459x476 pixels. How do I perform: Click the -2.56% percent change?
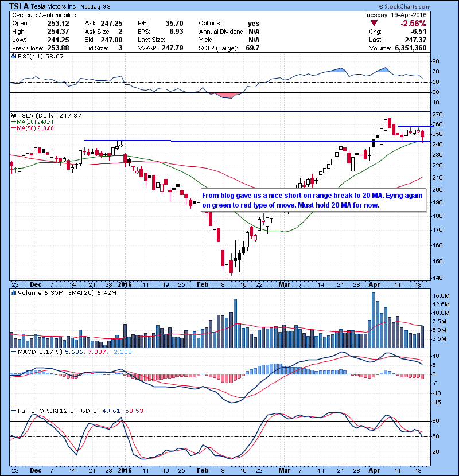pyautogui.click(x=413, y=24)
